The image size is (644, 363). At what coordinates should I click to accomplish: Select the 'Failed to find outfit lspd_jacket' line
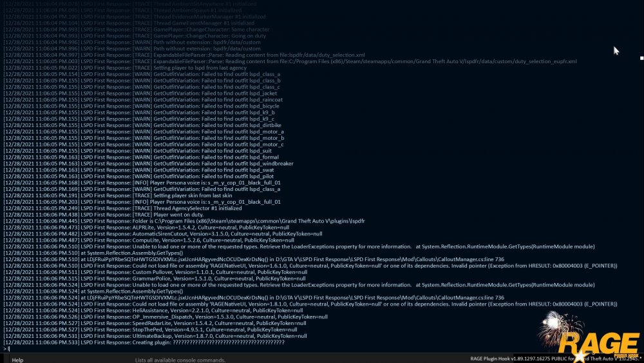[140, 93]
